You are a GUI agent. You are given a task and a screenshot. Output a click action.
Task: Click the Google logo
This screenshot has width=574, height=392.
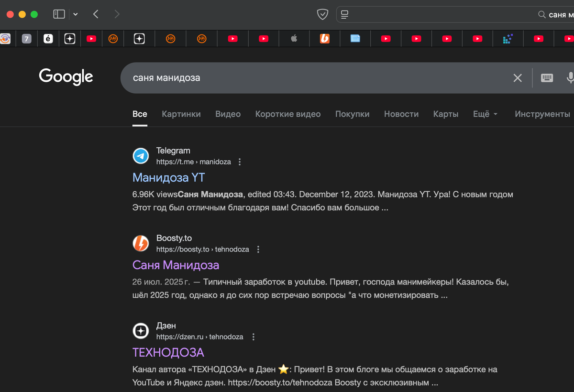(66, 76)
